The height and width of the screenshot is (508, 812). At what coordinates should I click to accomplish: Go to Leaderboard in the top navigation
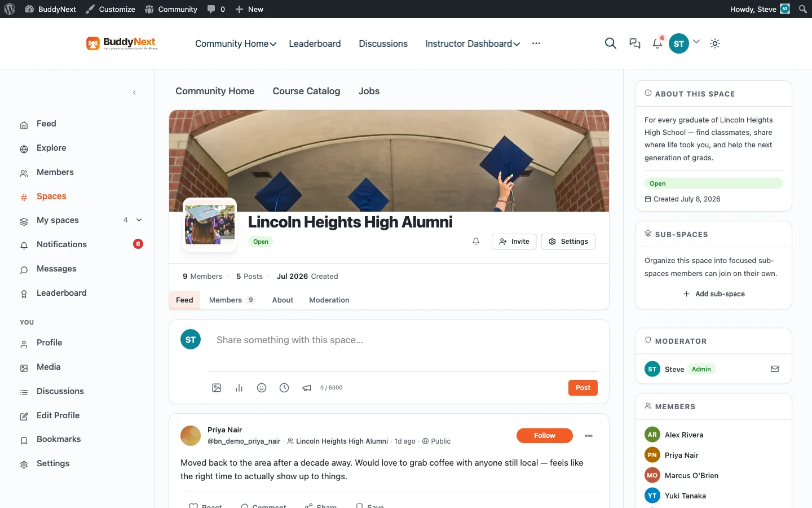click(x=315, y=43)
